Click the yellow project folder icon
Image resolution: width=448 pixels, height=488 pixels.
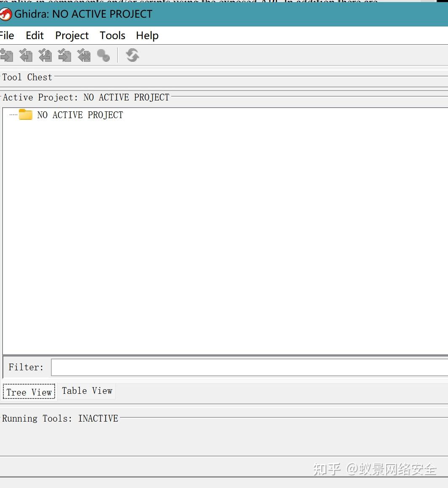point(26,114)
